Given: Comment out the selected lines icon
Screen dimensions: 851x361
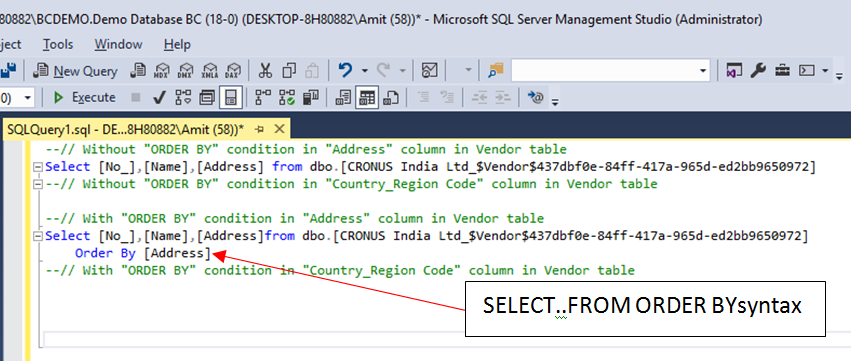Looking at the screenshot, I should coord(423,98).
